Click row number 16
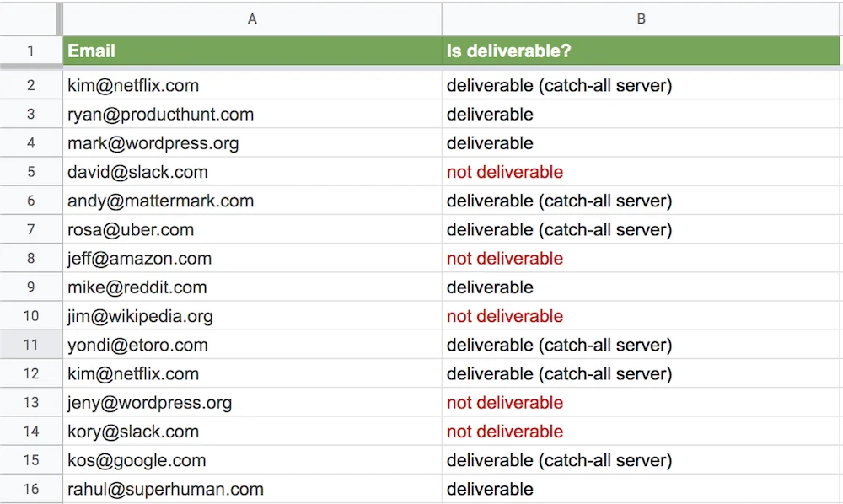The height and width of the screenshot is (504, 843). coord(31,489)
